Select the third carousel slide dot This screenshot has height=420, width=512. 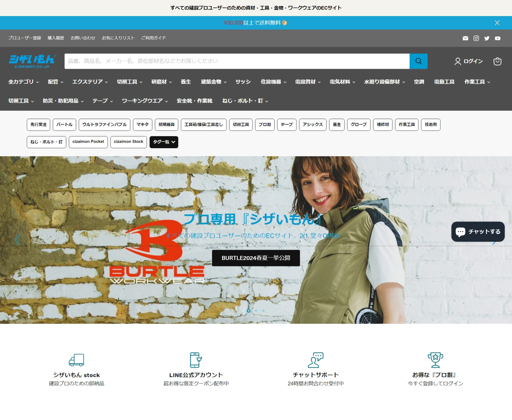263,311
